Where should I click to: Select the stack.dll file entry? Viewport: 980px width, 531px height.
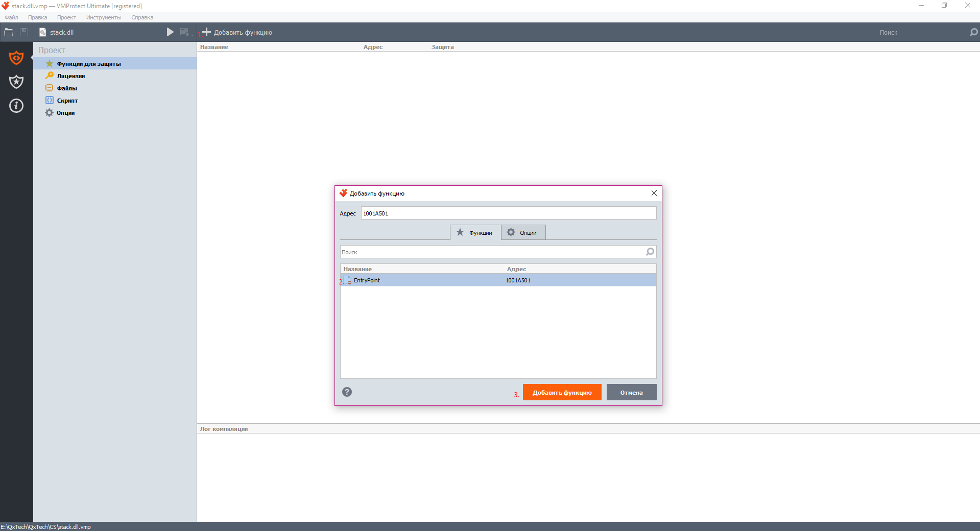(x=57, y=32)
